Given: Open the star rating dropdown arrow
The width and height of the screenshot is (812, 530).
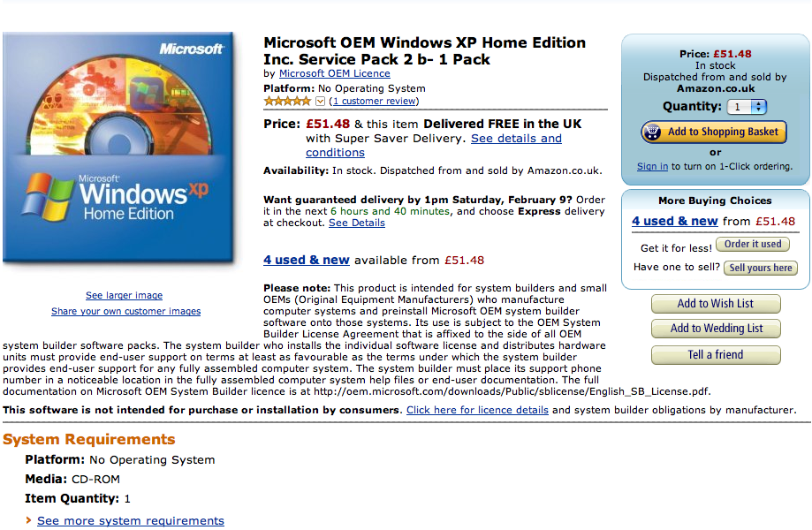Looking at the screenshot, I should (320, 101).
